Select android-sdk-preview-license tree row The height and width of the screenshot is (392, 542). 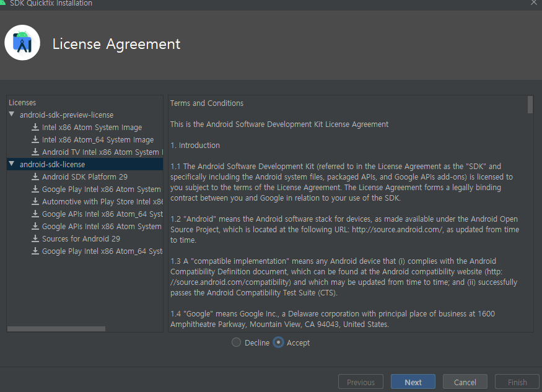[x=85, y=115]
